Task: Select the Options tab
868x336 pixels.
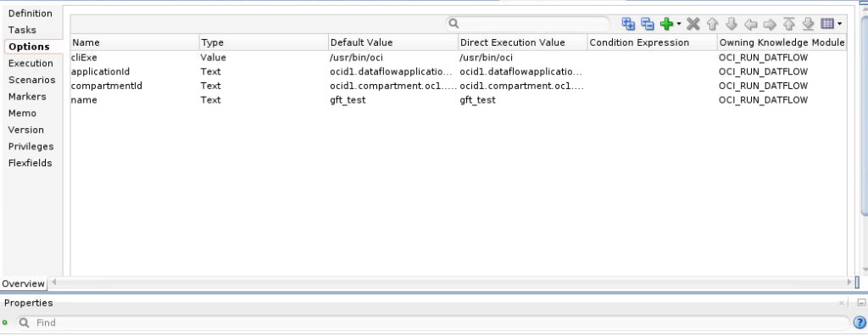Action: click(x=29, y=47)
